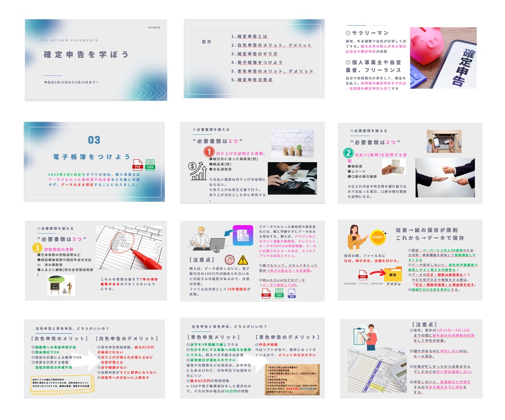This screenshot has height=420, width=505.
Task: Click the dollar growth chart icon
Action: [x=198, y=171]
